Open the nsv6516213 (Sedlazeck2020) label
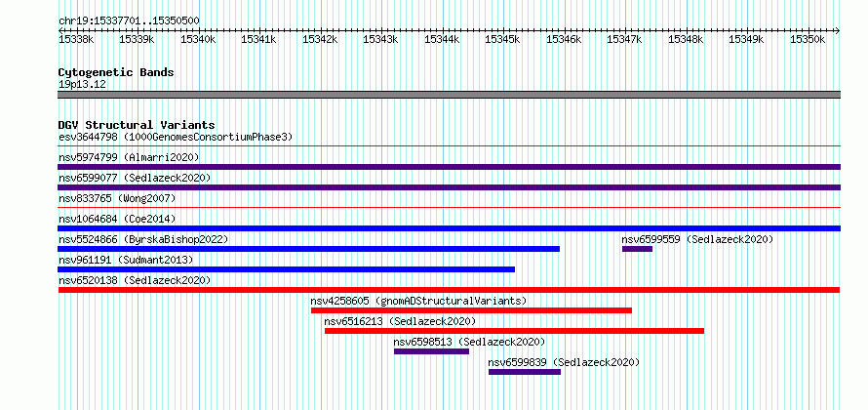868x410 pixels. 400,321
